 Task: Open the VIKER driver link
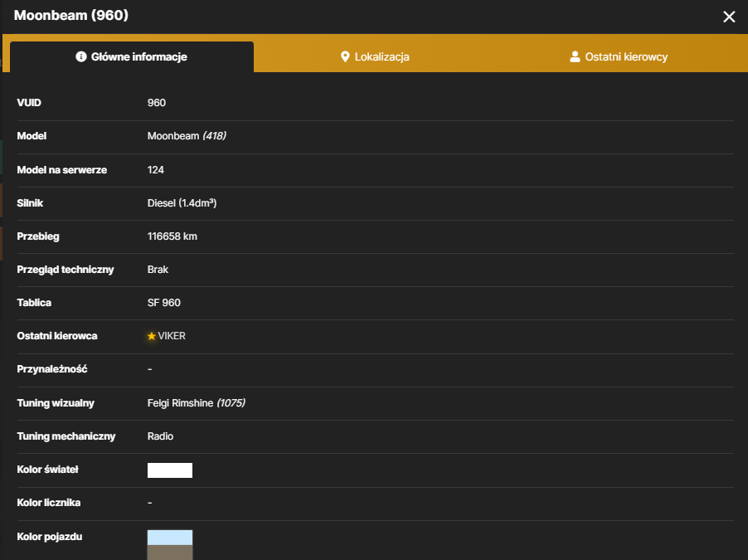[172, 336]
